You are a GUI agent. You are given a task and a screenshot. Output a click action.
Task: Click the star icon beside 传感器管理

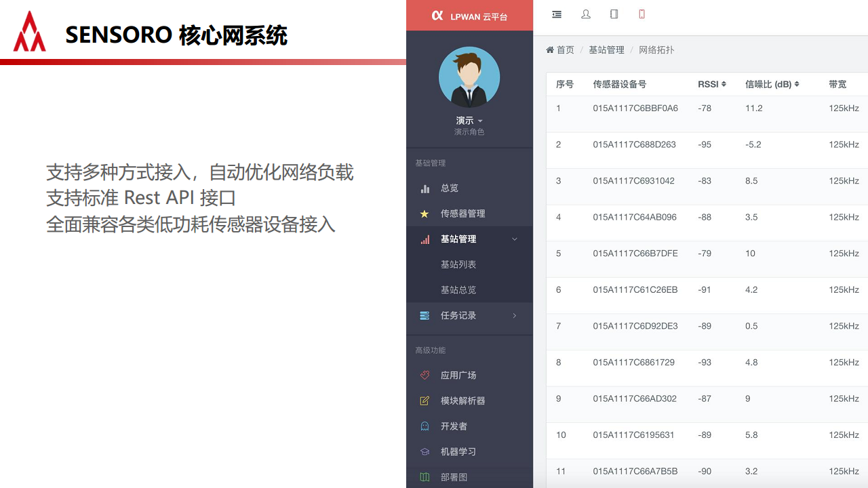[x=425, y=213]
